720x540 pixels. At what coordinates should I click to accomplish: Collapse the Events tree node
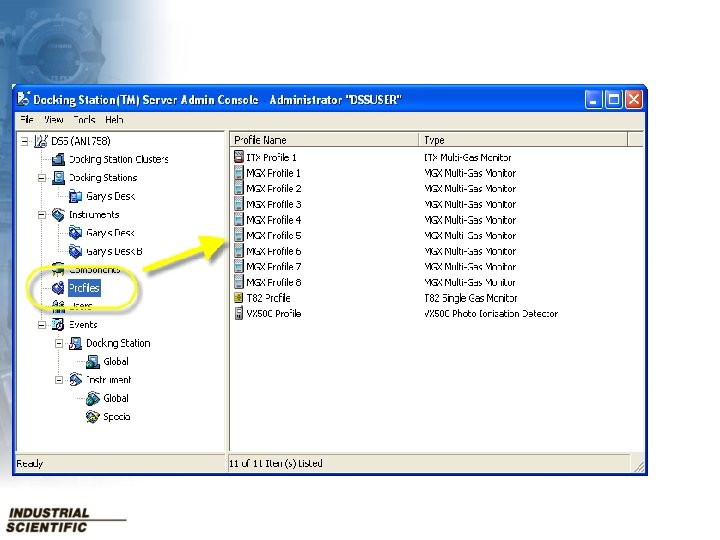pyautogui.click(x=42, y=325)
